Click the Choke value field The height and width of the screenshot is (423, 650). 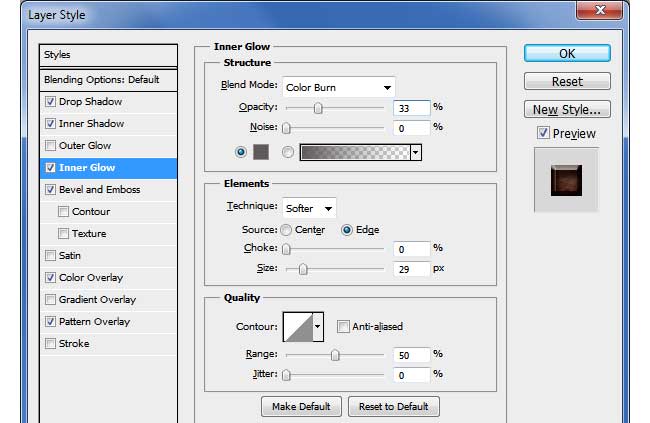pyautogui.click(x=412, y=249)
